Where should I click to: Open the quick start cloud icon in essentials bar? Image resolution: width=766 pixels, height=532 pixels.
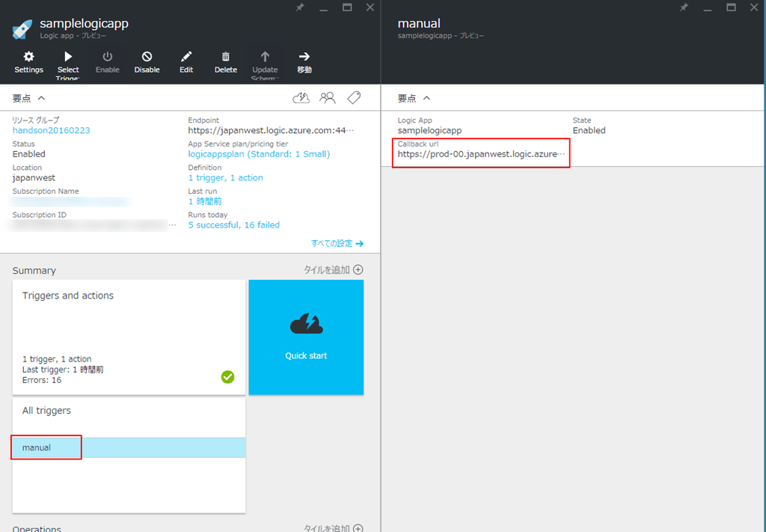pyautogui.click(x=301, y=98)
